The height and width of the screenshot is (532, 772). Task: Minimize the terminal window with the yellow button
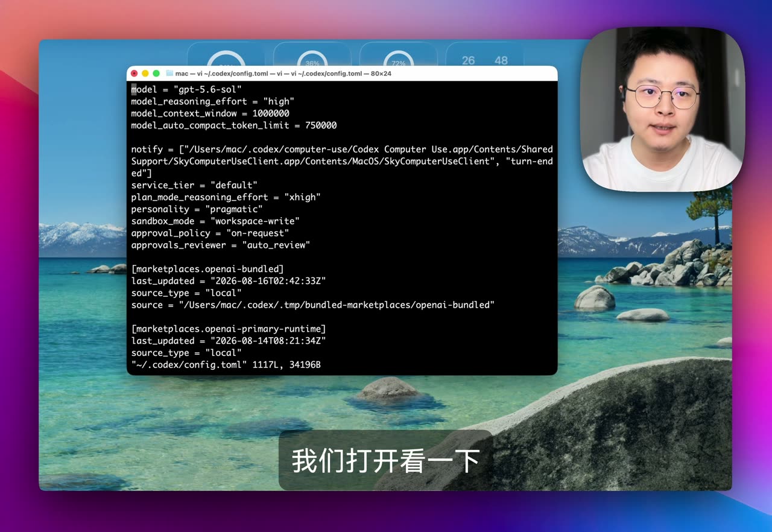(x=145, y=74)
